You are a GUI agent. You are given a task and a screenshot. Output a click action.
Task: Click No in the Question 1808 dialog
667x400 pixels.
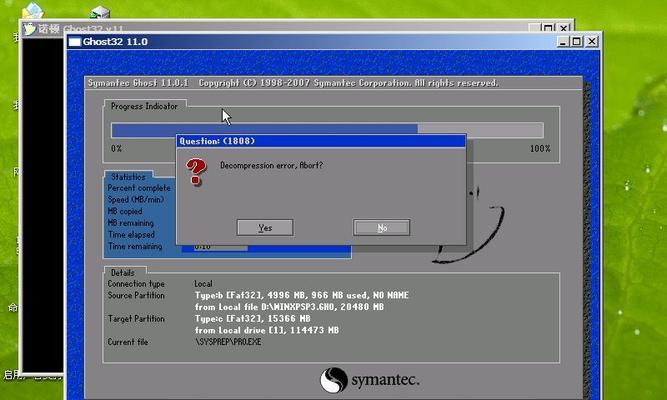click(x=382, y=228)
